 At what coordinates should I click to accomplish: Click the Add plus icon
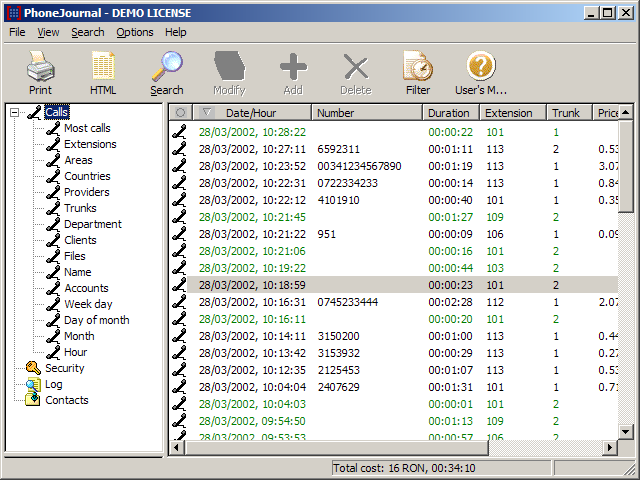[293, 67]
